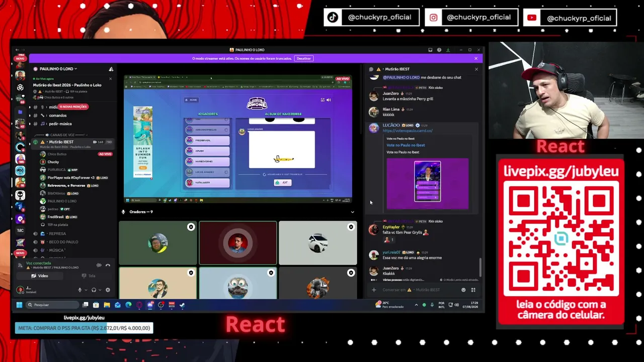
Task: Open the votenopaulo.carrd.co link
Action: (x=408, y=131)
